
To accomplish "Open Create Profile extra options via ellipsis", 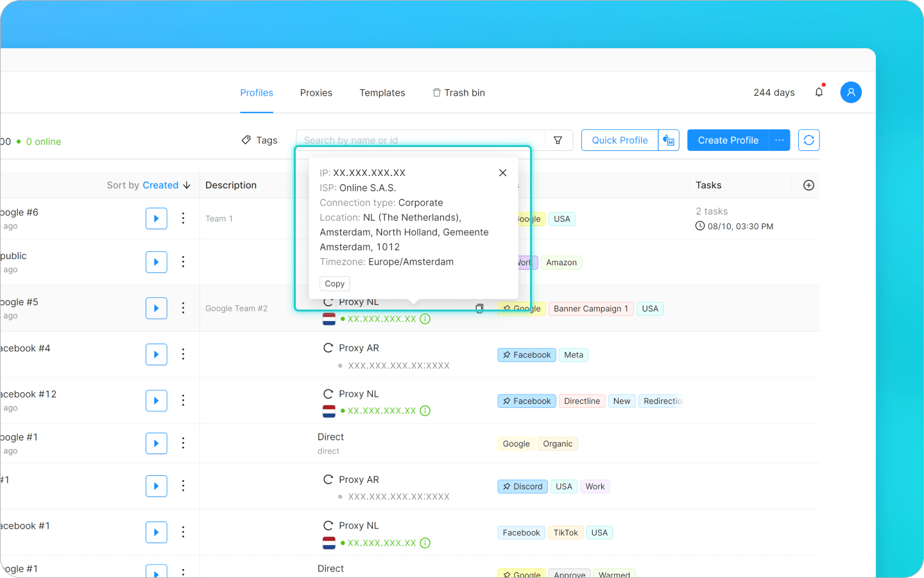I will point(780,140).
